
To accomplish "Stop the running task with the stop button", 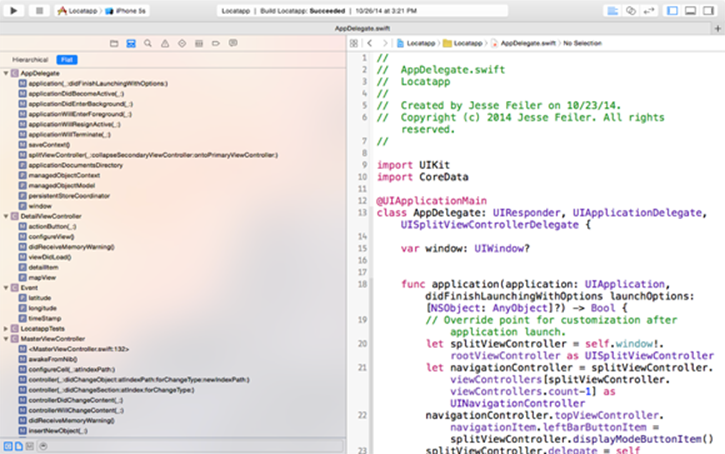I will 39,10.
